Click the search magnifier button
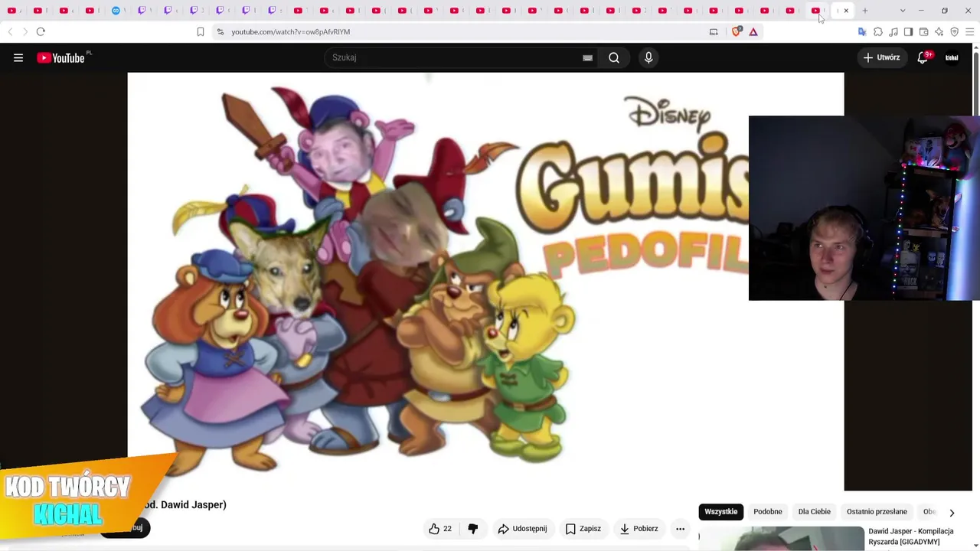This screenshot has height=551, width=980. coord(614,57)
